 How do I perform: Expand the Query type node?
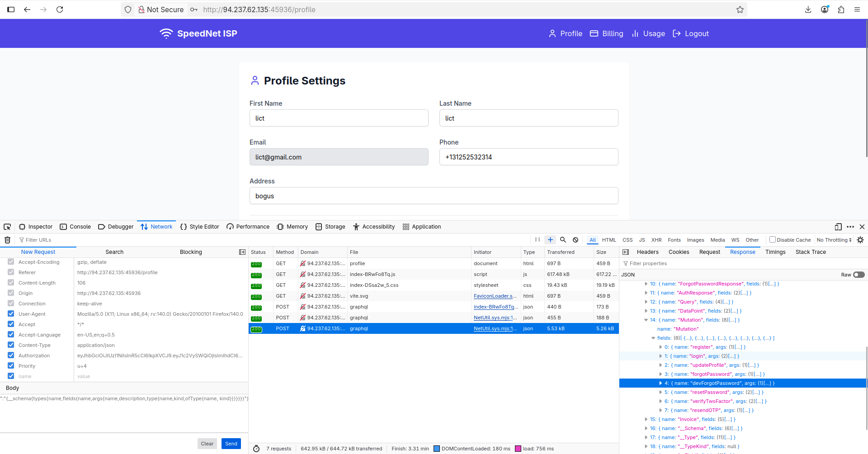click(x=646, y=302)
